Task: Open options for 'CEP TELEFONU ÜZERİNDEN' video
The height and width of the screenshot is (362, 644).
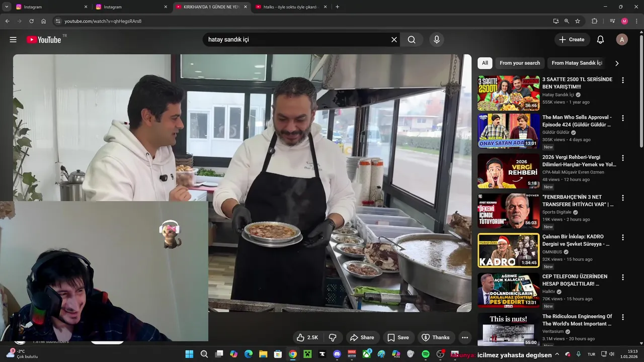Action: pos(623,277)
